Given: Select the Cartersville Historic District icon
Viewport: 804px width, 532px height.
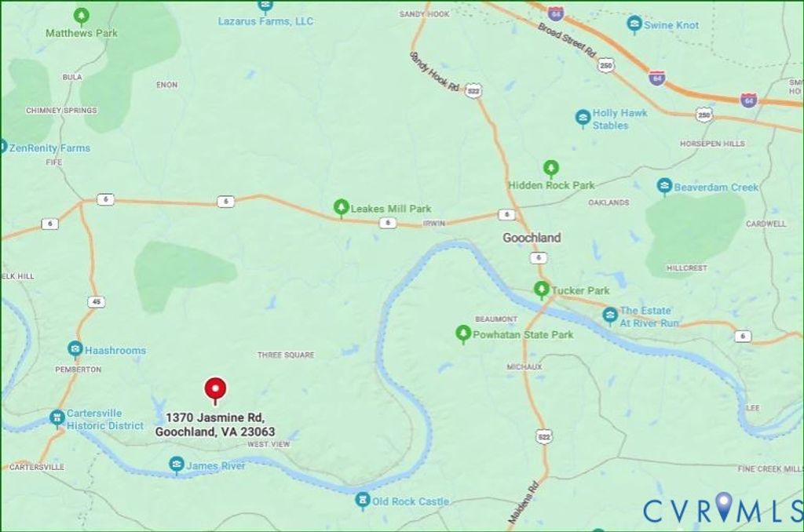Looking at the screenshot, I should (x=57, y=418).
